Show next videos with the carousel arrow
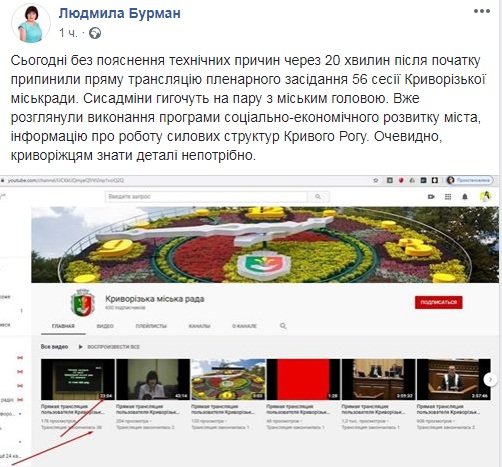Viewport: 502px width, 467px height. (x=490, y=379)
